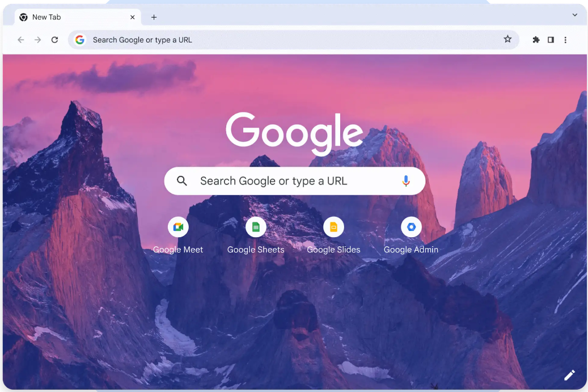Image resolution: width=588 pixels, height=392 pixels.
Task: Click the address bar omnibox
Action: click(293, 40)
